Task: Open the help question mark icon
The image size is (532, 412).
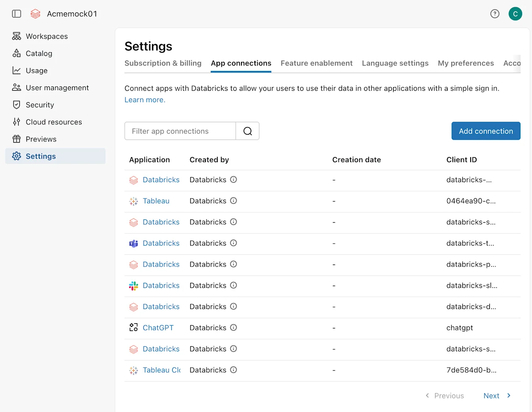Action: pyautogui.click(x=495, y=14)
